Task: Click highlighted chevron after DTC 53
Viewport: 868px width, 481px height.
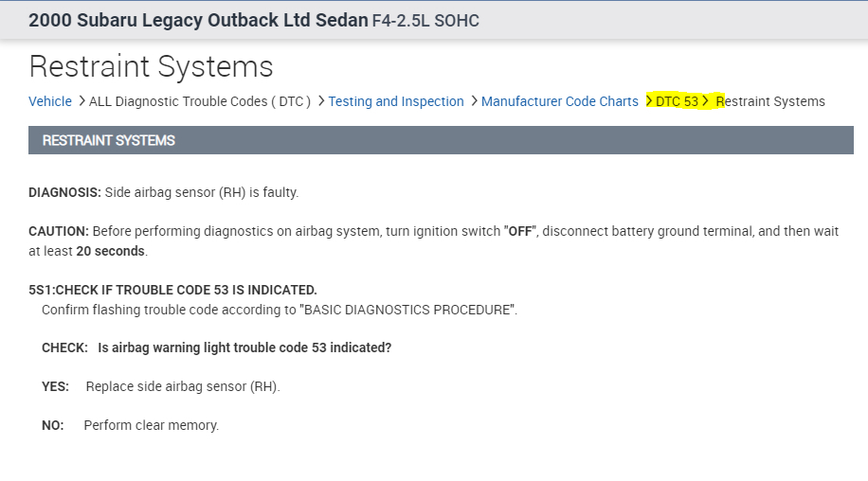Action: coord(706,101)
